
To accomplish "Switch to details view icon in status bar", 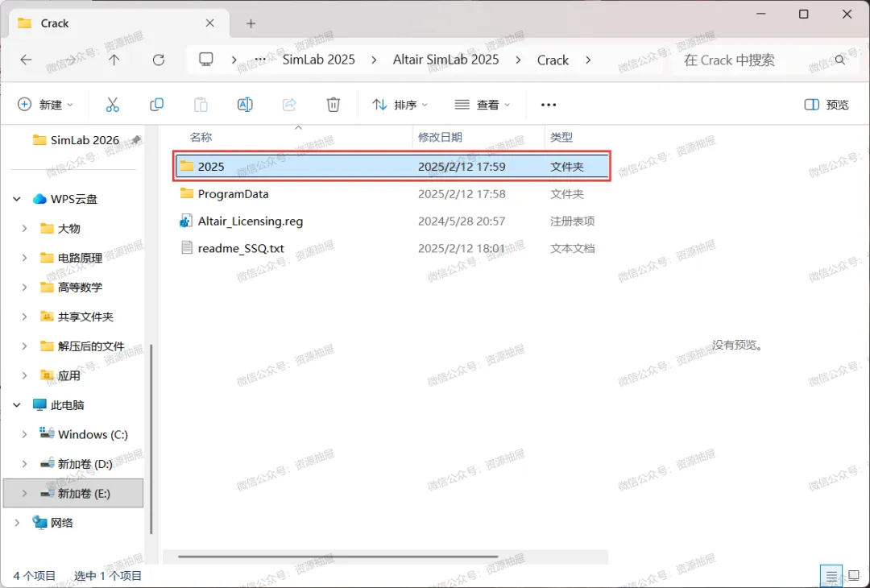I will coord(831,577).
